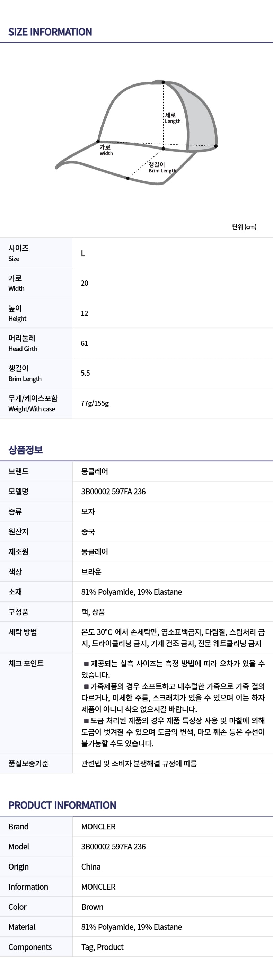Viewport: 273px width, 980px height.
Task: Click the 품질보증기준 row label
Action: click(28, 764)
